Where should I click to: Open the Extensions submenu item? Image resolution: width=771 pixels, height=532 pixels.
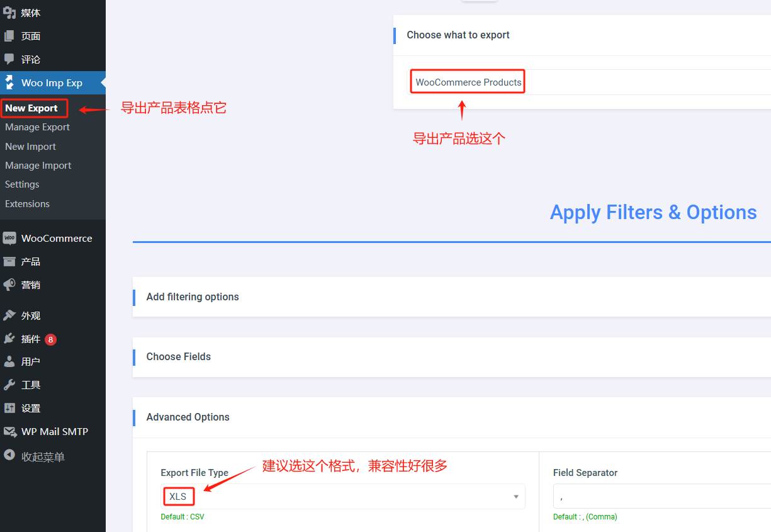click(x=27, y=204)
